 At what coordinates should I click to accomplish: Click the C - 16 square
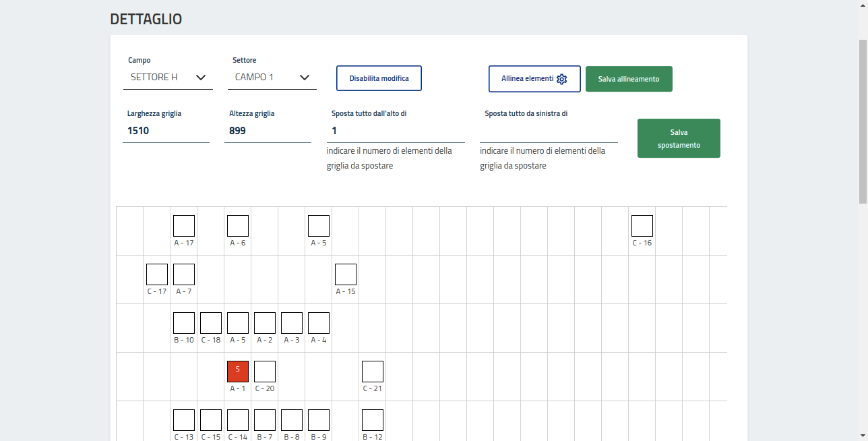(642, 226)
